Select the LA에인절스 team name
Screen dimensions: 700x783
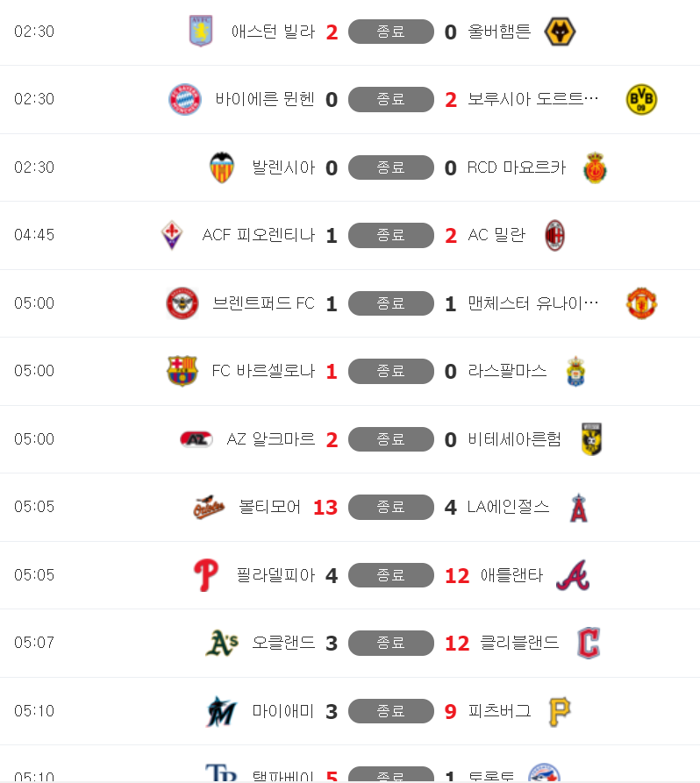pos(508,507)
